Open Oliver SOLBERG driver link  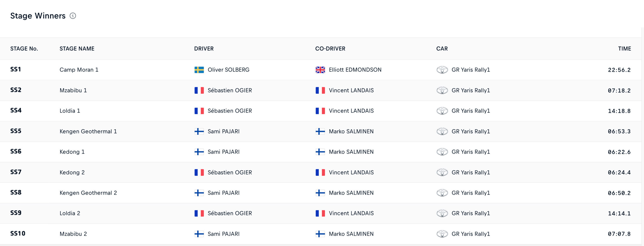(228, 70)
